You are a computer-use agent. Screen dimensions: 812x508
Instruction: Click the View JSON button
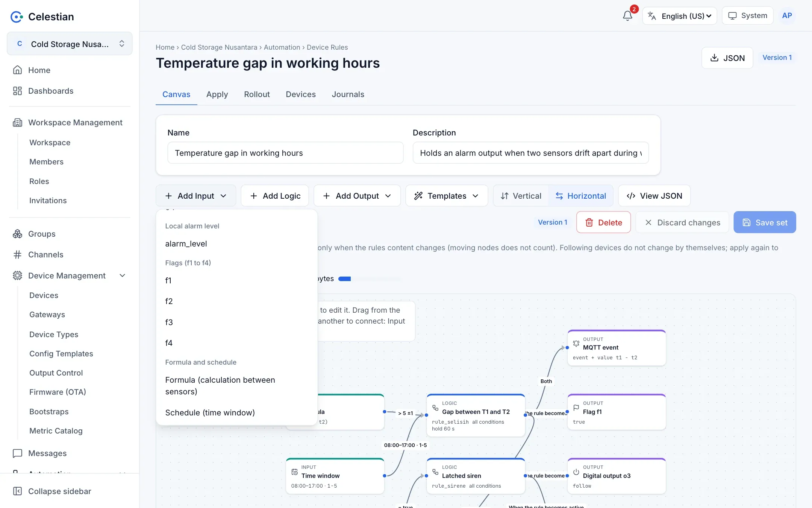point(654,196)
